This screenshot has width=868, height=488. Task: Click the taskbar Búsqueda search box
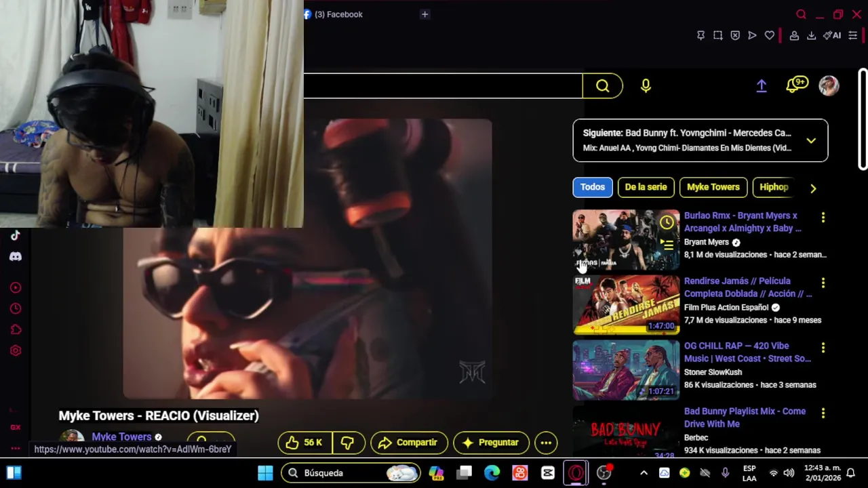pos(351,473)
